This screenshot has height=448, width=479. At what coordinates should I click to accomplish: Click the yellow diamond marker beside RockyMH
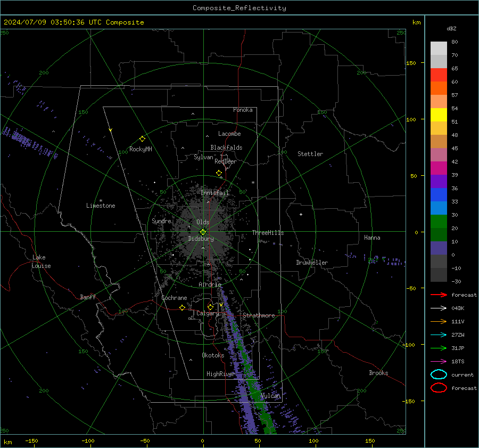click(x=142, y=139)
